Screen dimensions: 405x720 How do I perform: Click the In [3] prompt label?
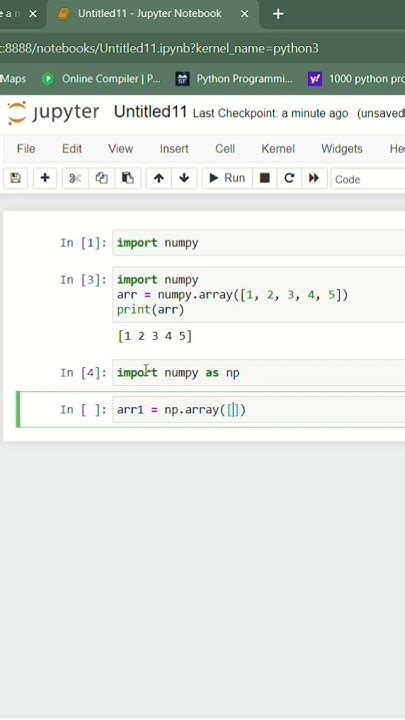coord(83,280)
